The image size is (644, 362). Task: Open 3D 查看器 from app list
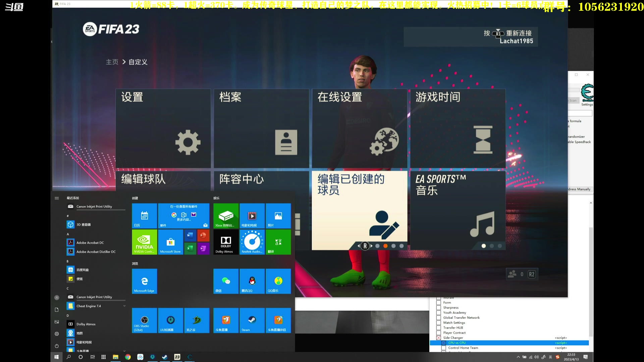click(x=96, y=224)
